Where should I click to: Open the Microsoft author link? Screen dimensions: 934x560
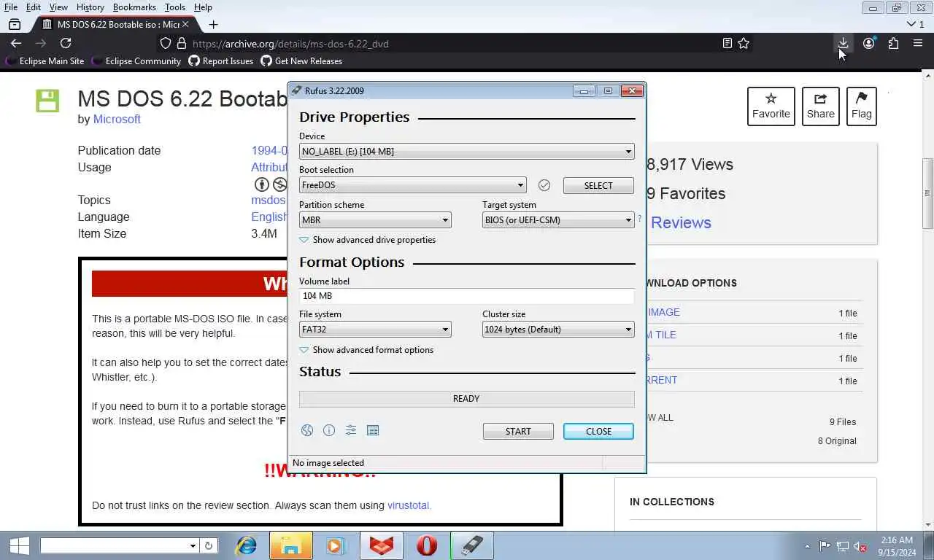click(x=117, y=119)
